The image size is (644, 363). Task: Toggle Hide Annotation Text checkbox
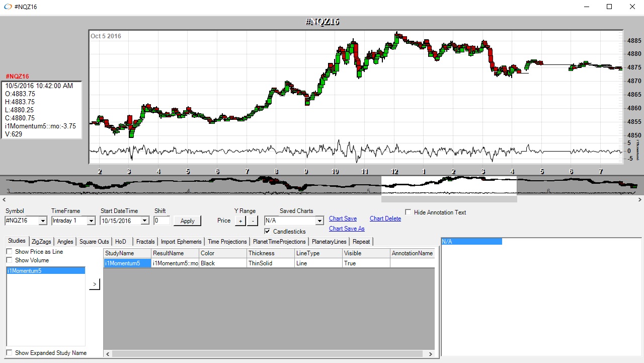pyautogui.click(x=408, y=212)
